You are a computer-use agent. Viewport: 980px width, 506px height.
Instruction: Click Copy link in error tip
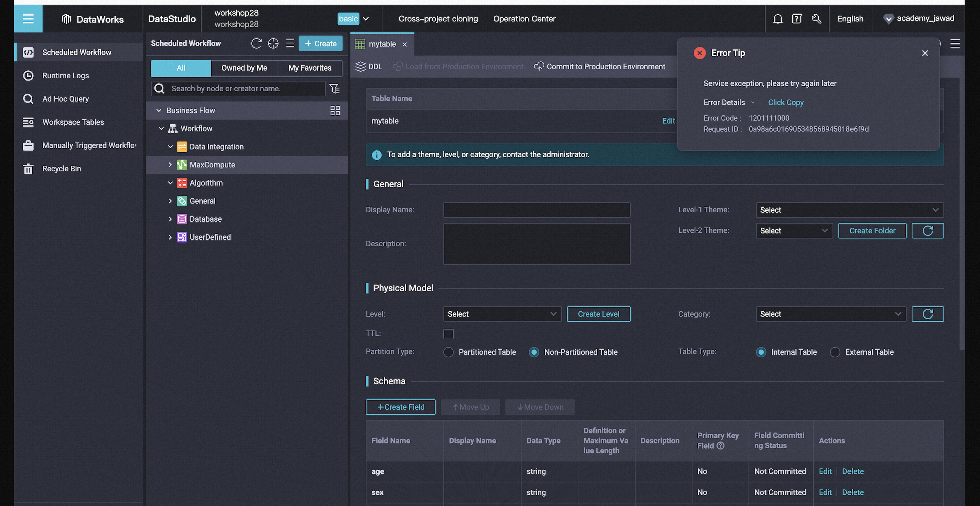point(786,102)
